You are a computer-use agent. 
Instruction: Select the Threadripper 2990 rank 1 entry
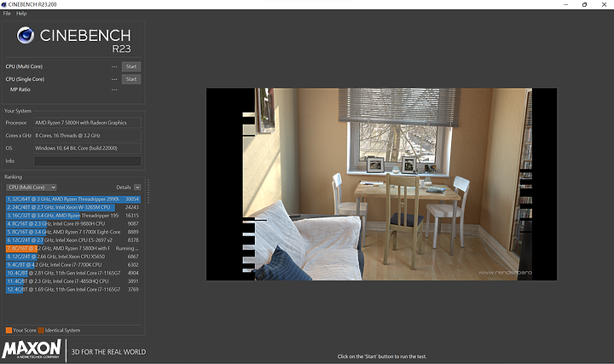coord(72,199)
